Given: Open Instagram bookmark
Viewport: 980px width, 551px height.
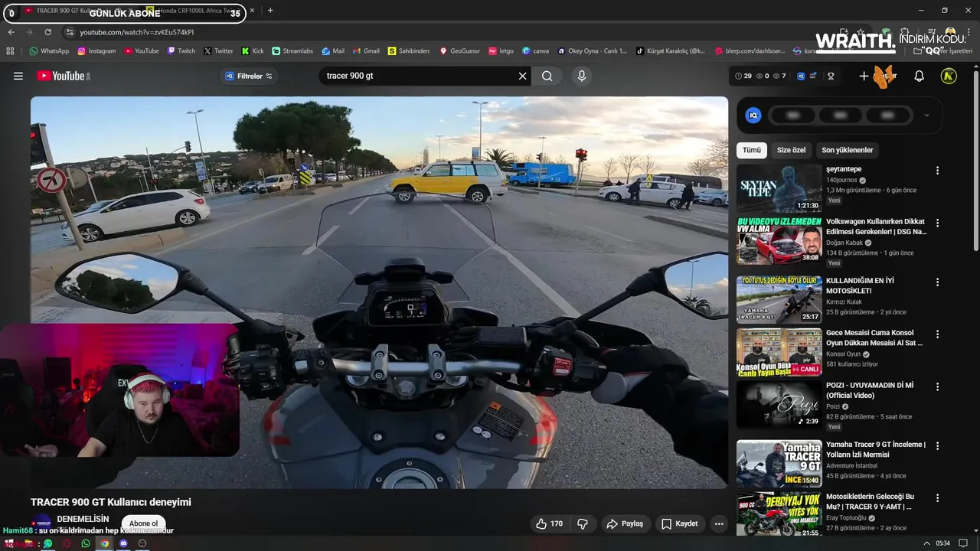Looking at the screenshot, I should pos(96,51).
